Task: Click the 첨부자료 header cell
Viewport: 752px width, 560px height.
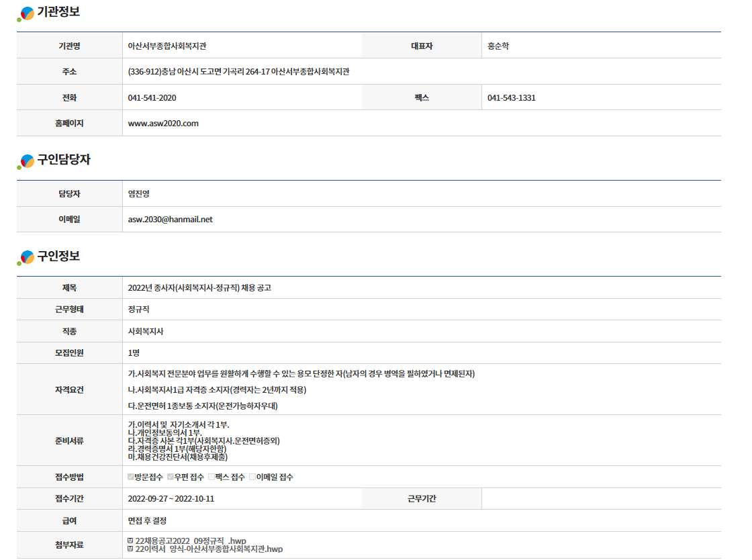Action: point(70,545)
